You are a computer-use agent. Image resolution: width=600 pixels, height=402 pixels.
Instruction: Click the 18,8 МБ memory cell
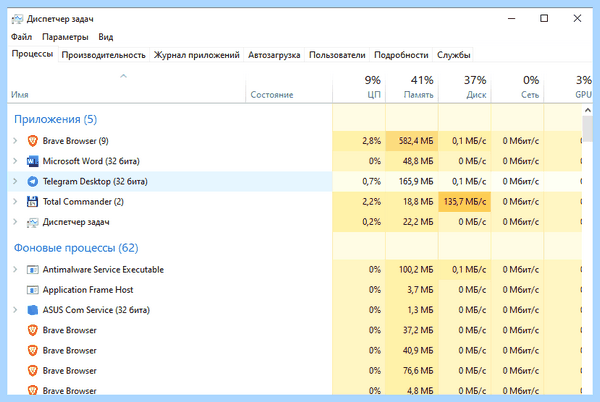click(412, 202)
